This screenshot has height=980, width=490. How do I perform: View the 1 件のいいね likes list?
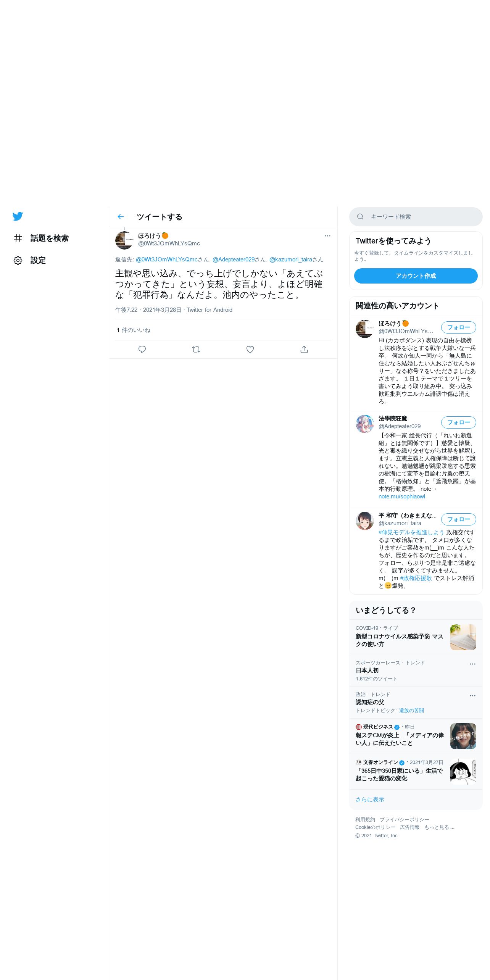pos(134,330)
